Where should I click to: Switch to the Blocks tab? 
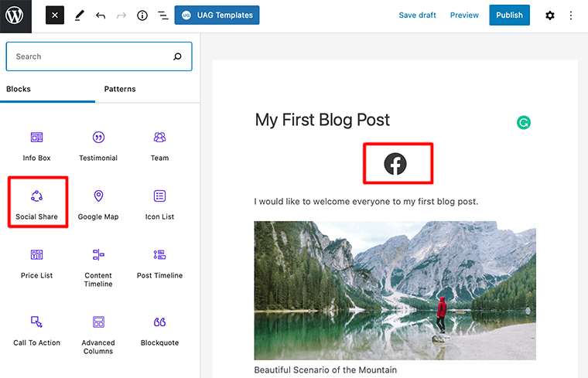[x=19, y=89]
